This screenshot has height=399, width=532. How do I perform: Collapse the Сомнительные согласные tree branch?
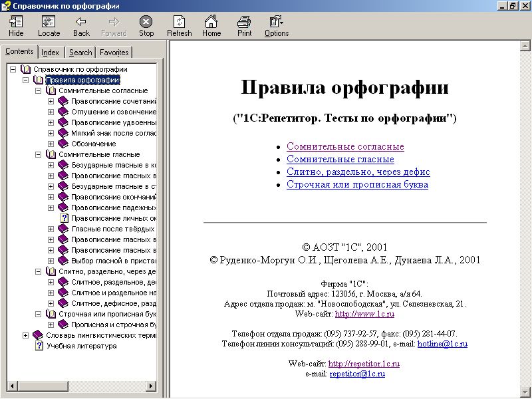tap(39, 90)
